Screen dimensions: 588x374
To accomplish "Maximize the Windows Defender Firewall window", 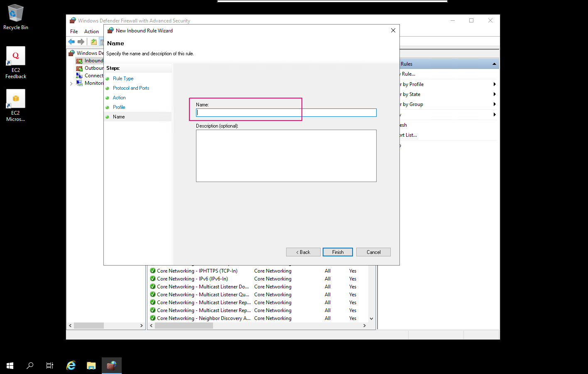I will click(471, 20).
